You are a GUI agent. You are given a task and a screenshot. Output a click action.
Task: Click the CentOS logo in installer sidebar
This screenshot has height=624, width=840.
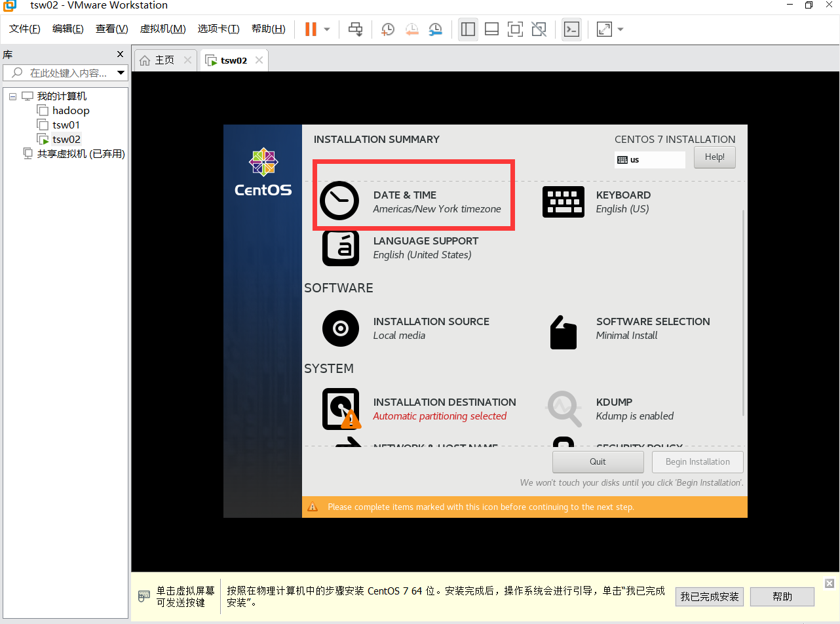point(263,172)
